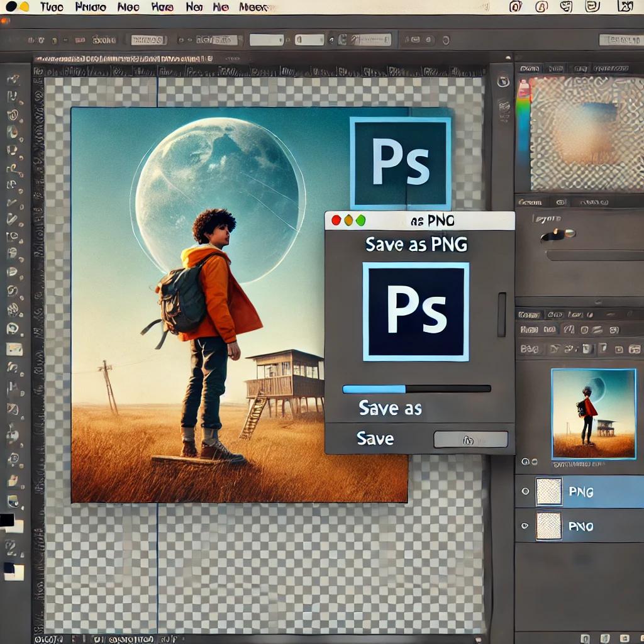Click the trash-like icon in the layers panel options row
This screenshot has width=644, height=644.
tap(587, 348)
